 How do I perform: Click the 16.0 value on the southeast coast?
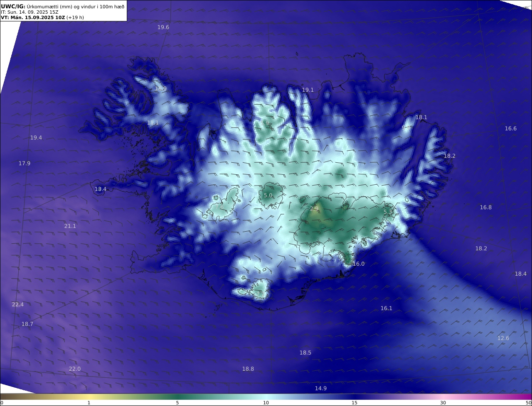click(x=359, y=264)
